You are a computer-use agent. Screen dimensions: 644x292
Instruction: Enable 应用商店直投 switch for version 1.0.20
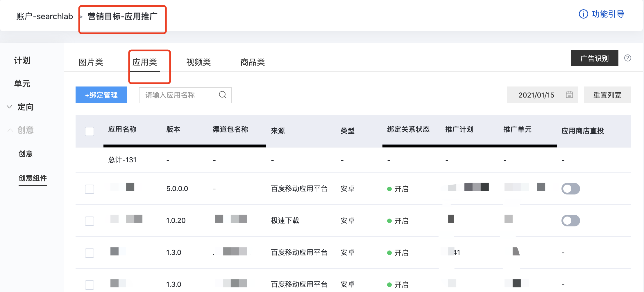tap(570, 221)
